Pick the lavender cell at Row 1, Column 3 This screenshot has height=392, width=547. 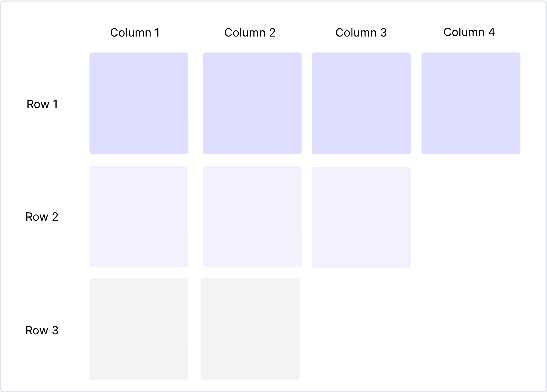click(361, 103)
